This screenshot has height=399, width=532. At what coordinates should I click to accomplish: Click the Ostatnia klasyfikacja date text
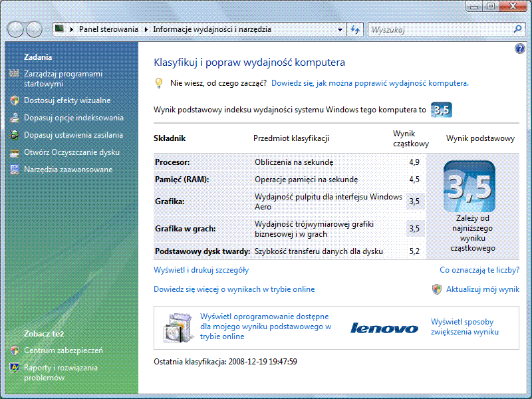pyautogui.click(x=225, y=362)
